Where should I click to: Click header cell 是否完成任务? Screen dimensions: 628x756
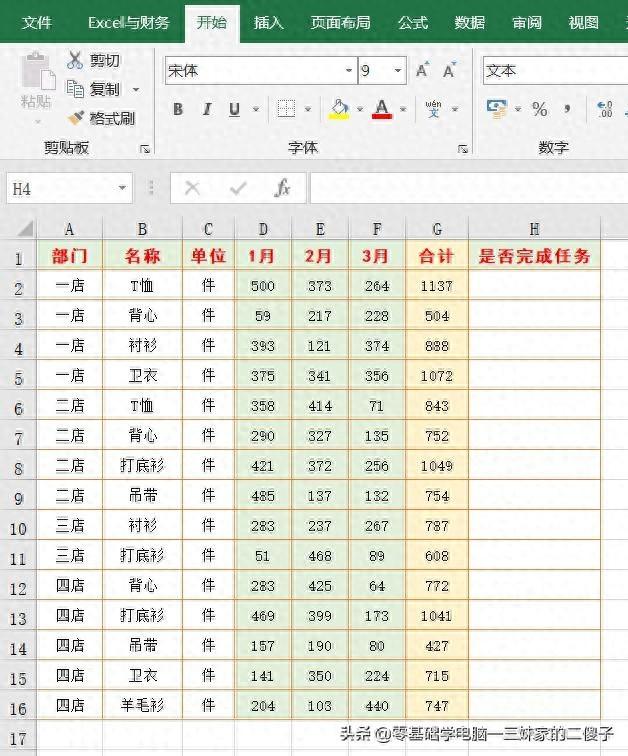pos(534,256)
